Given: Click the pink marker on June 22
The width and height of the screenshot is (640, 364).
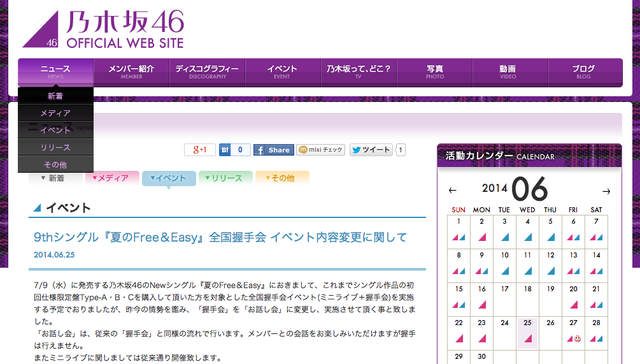Looking at the screenshot, I should point(460,338).
